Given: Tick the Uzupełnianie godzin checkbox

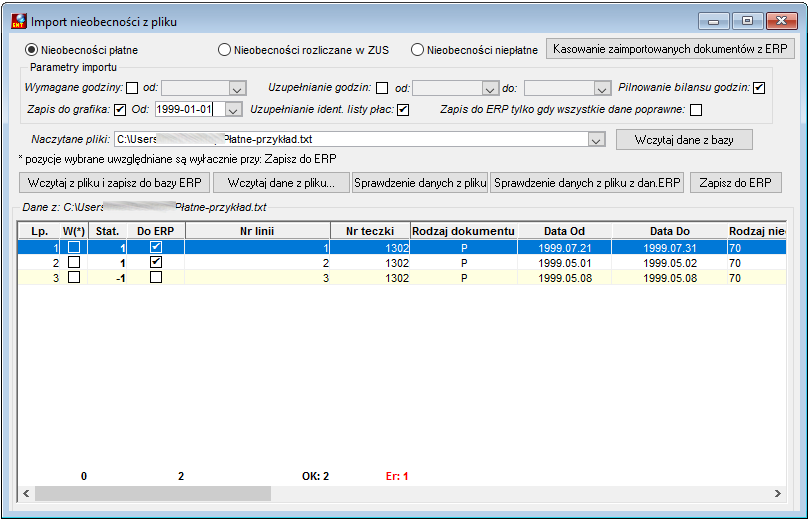Looking at the screenshot, I should tap(382, 88).
